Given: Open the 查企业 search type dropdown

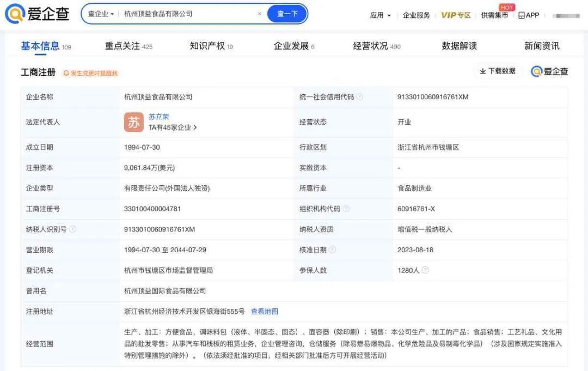Looking at the screenshot, I should tap(101, 14).
